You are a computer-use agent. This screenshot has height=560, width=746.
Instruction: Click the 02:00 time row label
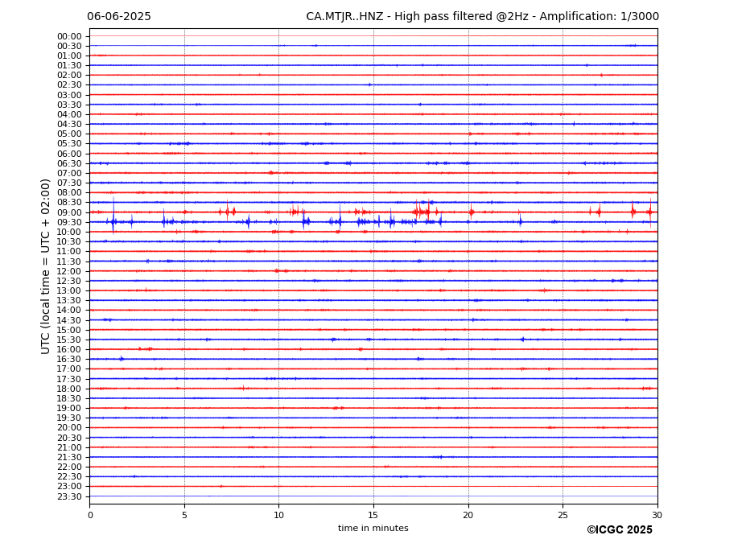(69, 75)
